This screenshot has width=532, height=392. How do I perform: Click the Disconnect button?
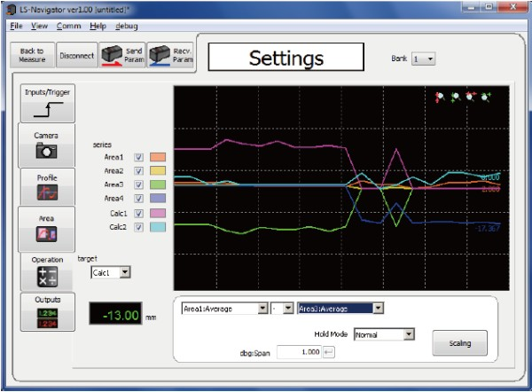[76, 55]
